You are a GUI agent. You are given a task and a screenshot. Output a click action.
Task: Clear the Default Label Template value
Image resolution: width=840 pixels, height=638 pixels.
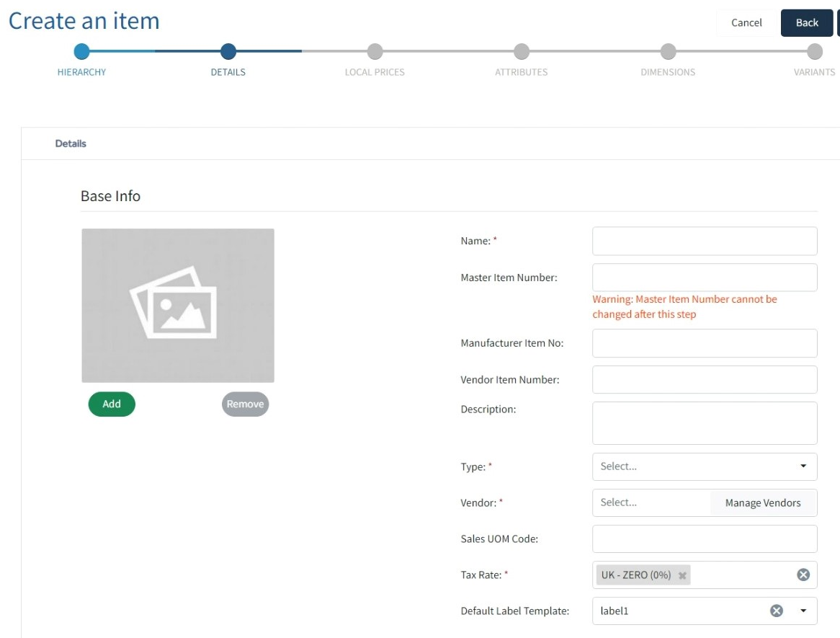777,611
